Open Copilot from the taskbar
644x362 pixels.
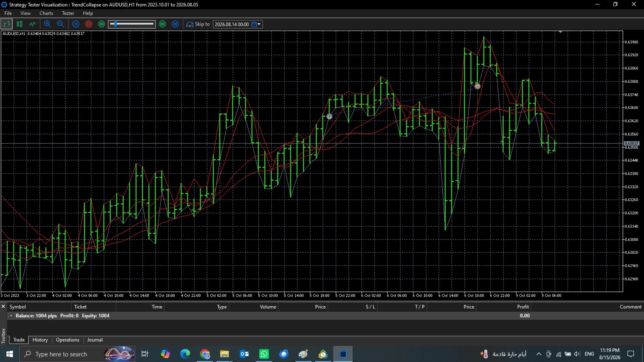(165, 354)
